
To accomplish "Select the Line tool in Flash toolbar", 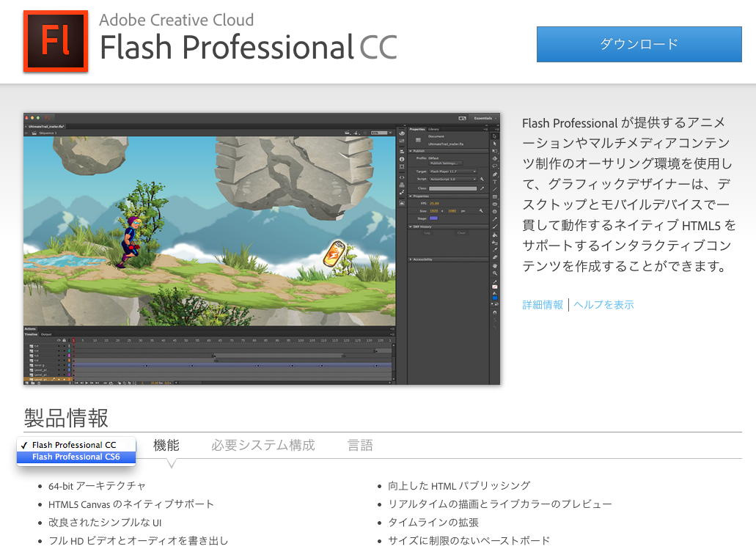I will (495, 189).
